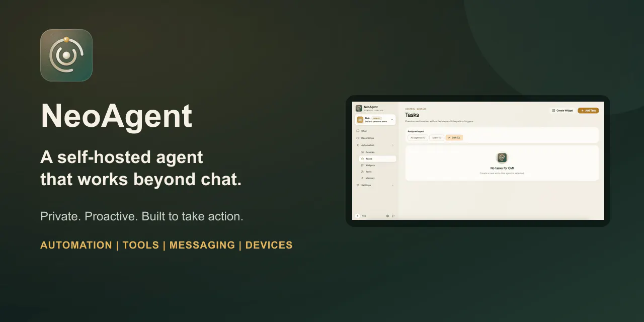Select the Tasks item in the sidebar
Image resolution: width=644 pixels, height=322 pixels.
377,158
